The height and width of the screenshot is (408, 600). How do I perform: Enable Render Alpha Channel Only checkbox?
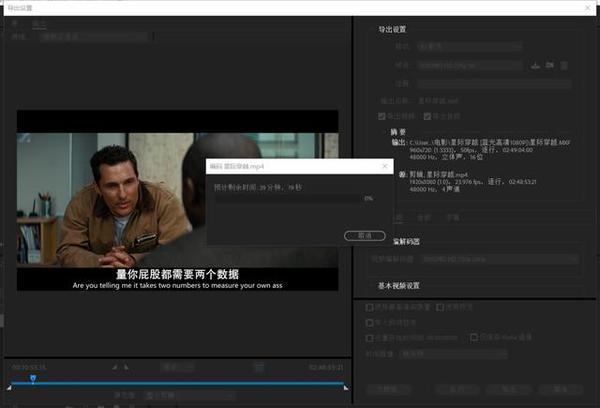pos(474,338)
